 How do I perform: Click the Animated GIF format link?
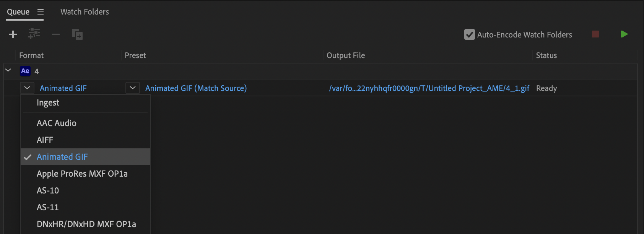click(x=63, y=88)
